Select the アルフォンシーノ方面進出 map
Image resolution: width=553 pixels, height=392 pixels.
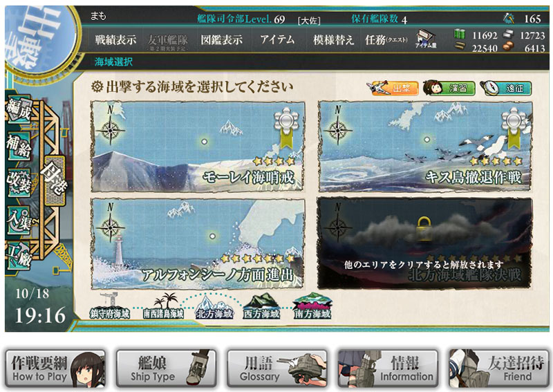pos(198,243)
